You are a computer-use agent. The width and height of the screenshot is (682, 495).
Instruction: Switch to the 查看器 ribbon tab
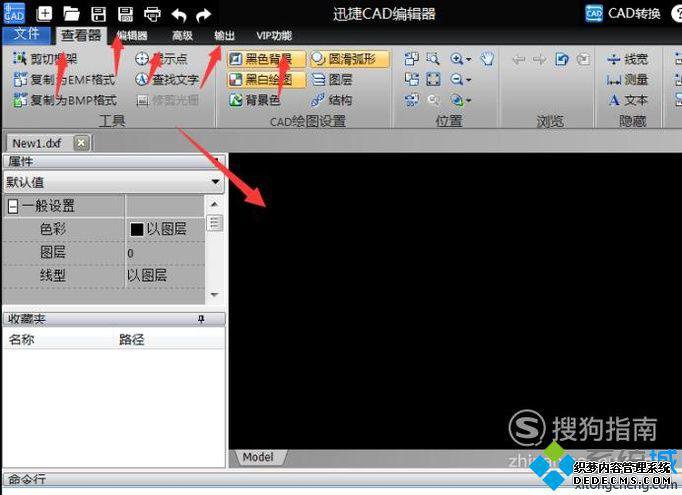[81, 35]
